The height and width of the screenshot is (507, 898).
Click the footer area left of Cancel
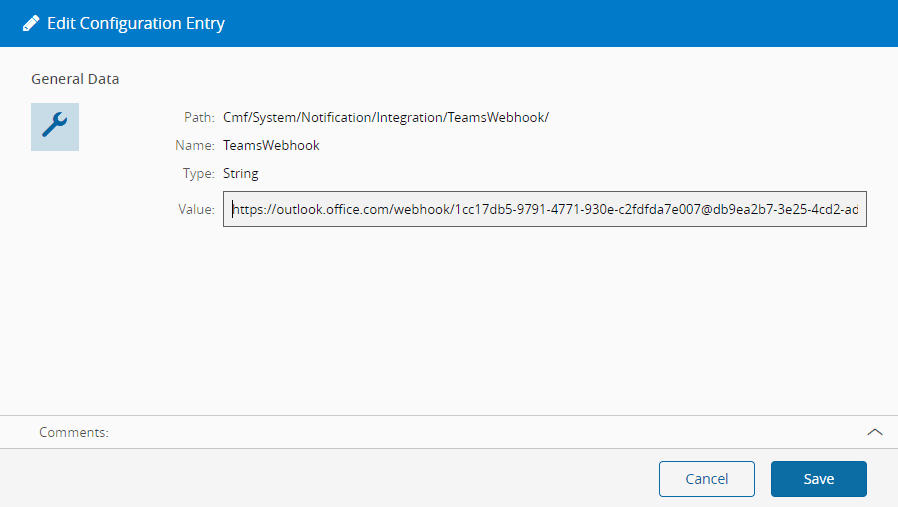coord(330,479)
